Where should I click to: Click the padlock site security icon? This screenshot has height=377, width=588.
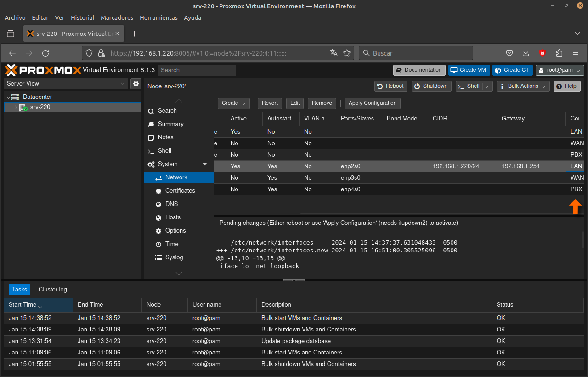(102, 53)
